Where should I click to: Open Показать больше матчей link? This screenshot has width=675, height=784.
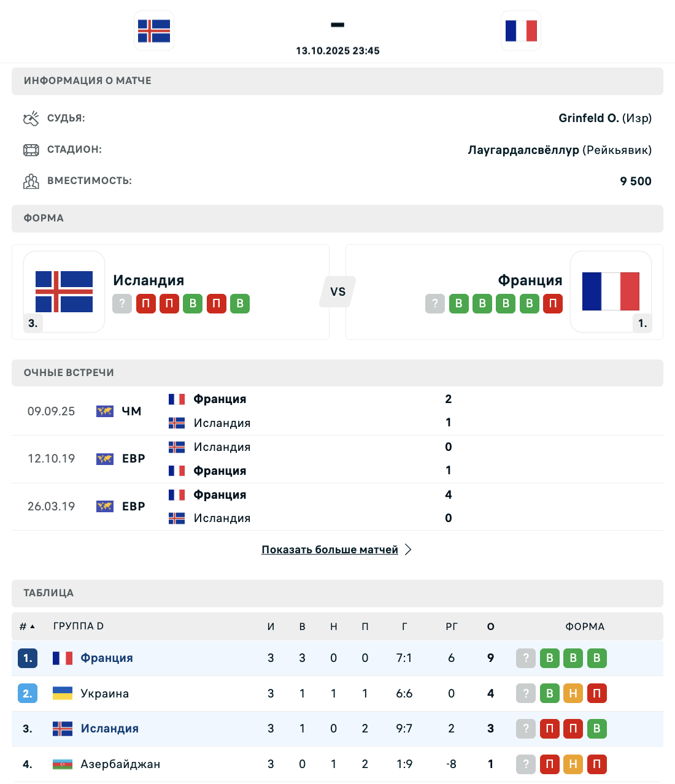[330, 550]
